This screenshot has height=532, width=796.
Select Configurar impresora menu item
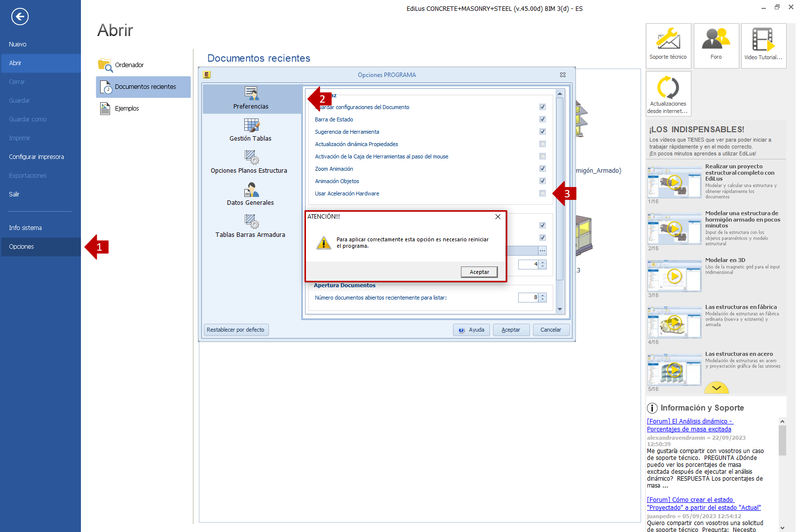(x=40, y=157)
